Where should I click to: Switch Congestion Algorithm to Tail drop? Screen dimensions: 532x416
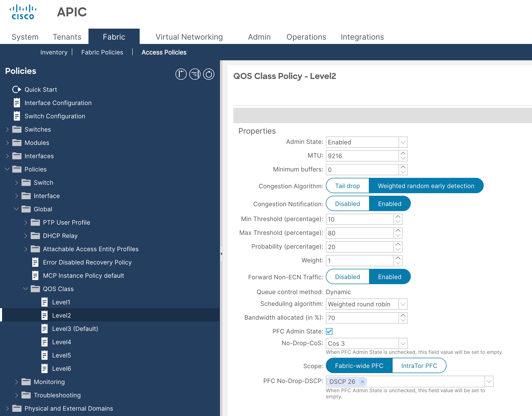[x=347, y=186]
